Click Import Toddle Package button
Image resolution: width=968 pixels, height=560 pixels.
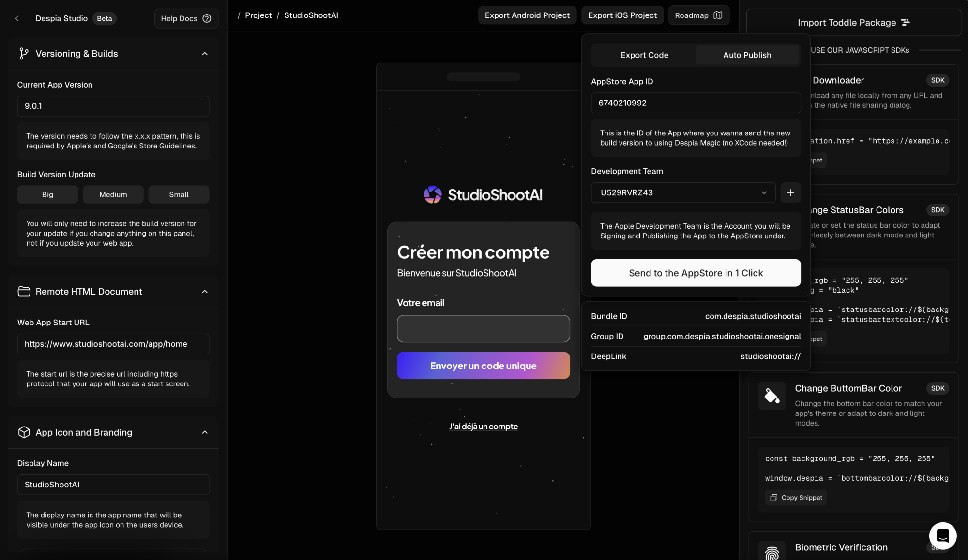click(853, 22)
